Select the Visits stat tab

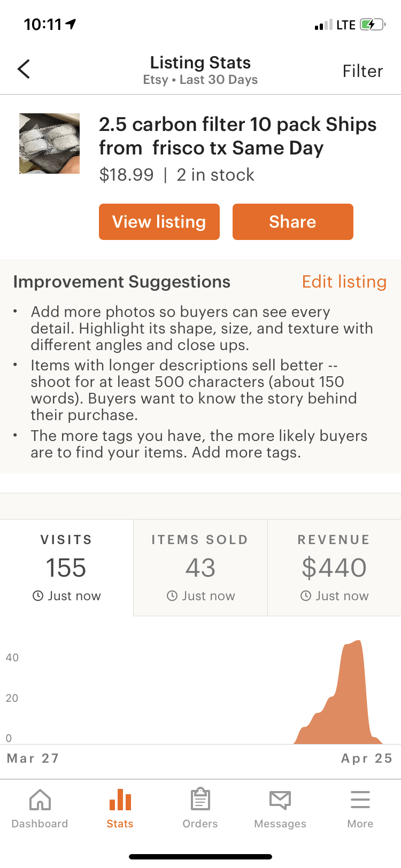click(x=66, y=567)
